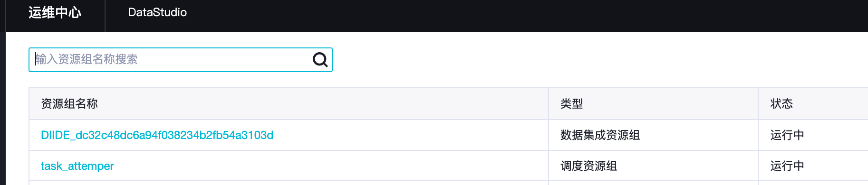Click the partially visible third table row

pyautogui.click(x=448, y=183)
